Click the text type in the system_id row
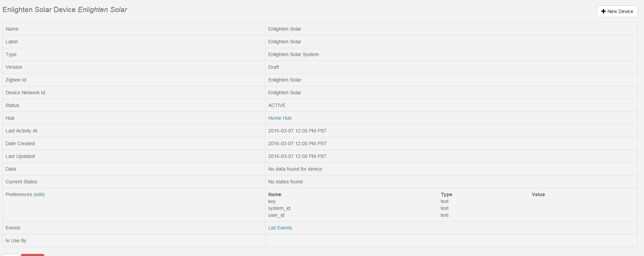The image size is (644, 256). tap(444, 208)
